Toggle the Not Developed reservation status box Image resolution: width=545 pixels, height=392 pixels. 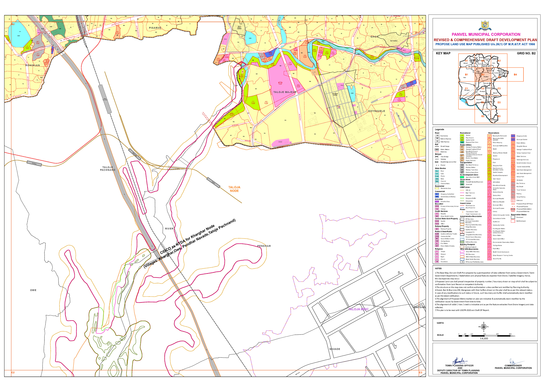[513, 221]
